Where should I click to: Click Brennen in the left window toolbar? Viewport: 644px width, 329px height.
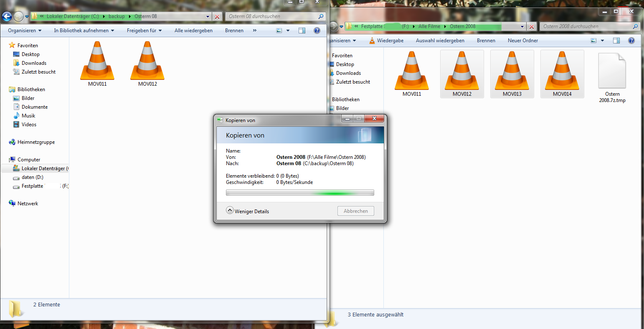click(x=234, y=31)
